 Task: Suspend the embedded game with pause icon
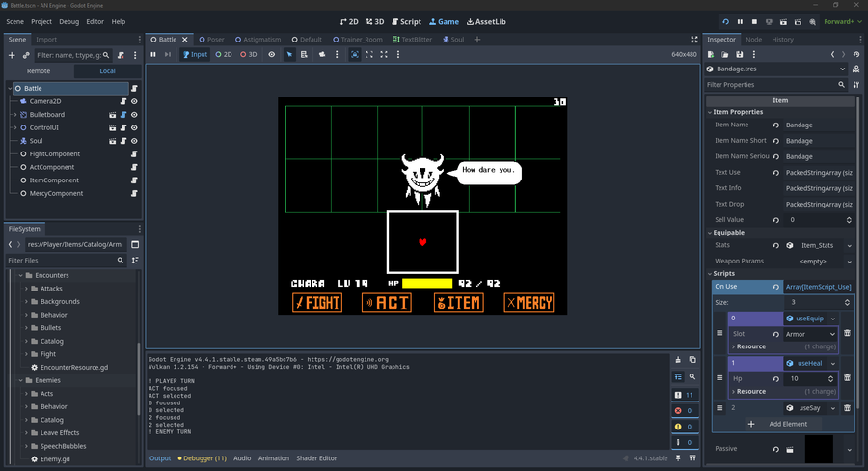click(153, 54)
